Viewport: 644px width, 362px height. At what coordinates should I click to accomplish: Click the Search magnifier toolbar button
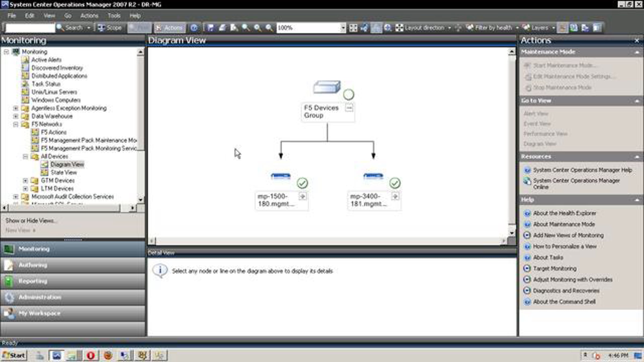click(x=70, y=28)
